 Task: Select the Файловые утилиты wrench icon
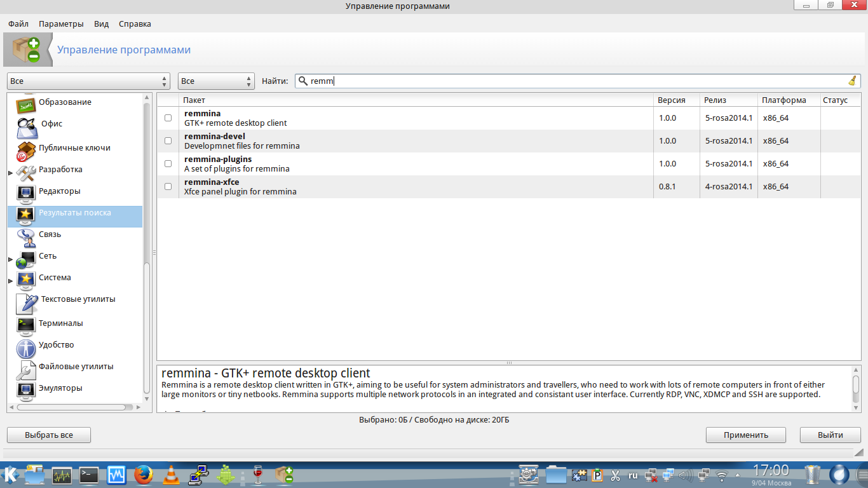click(x=25, y=369)
